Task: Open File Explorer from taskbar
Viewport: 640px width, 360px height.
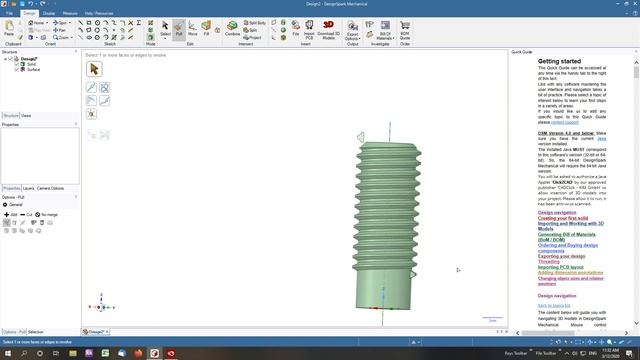Action: point(73,353)
